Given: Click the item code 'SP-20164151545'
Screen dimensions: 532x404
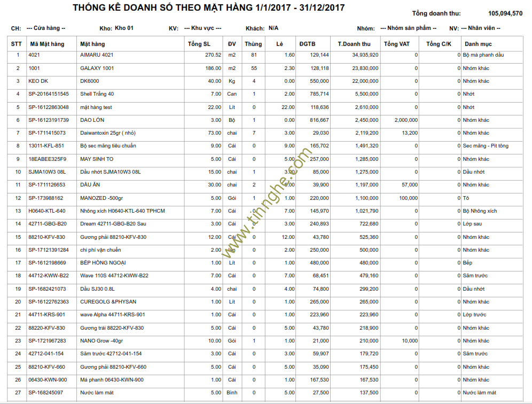Looking at the screenshot, I should click(x=49, y=94).
